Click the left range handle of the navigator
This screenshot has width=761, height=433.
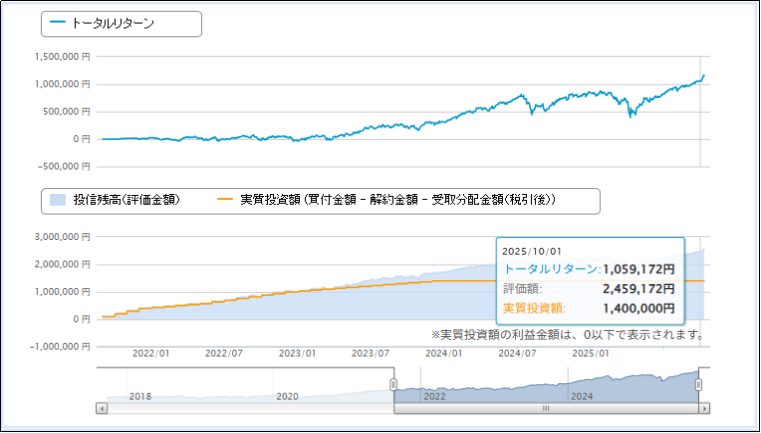394,385
